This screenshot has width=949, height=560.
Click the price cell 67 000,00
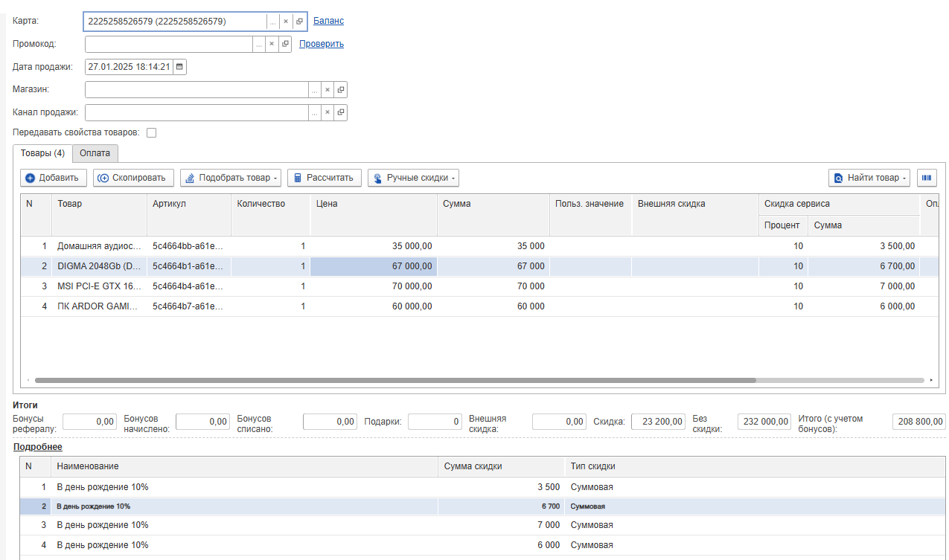[374, 266]
